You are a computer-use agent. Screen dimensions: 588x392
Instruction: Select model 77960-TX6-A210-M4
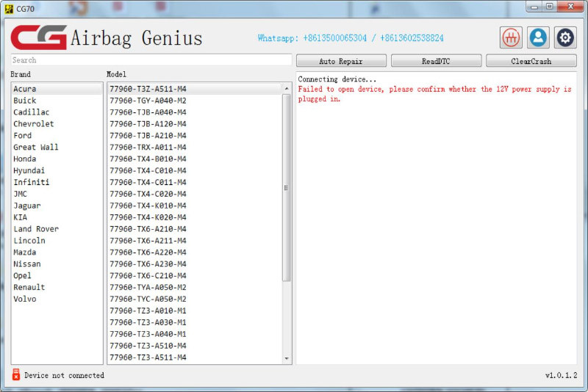[x=195, y=229]
